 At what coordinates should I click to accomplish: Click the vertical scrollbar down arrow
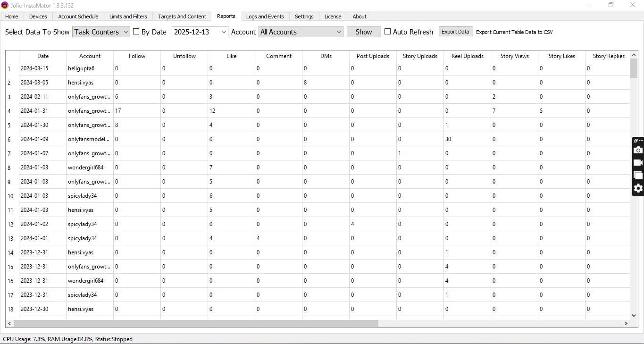[x=634, y=315]
